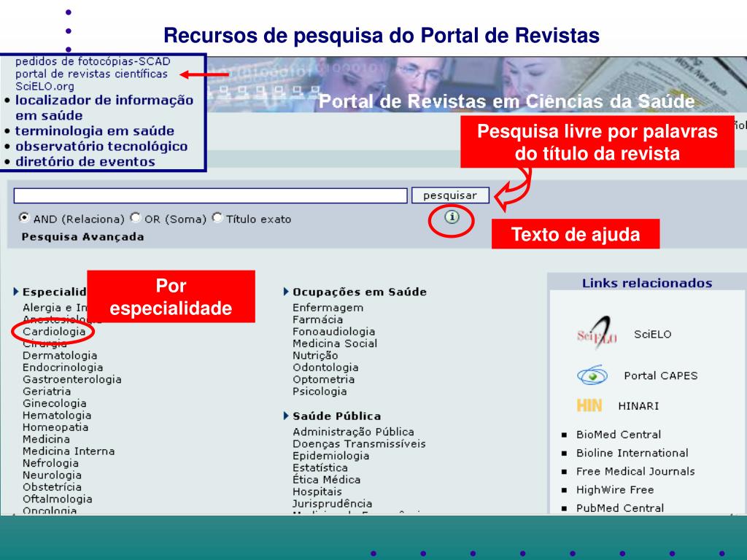
Task: Expand the Especialidades category arrow
Action: 16,292
